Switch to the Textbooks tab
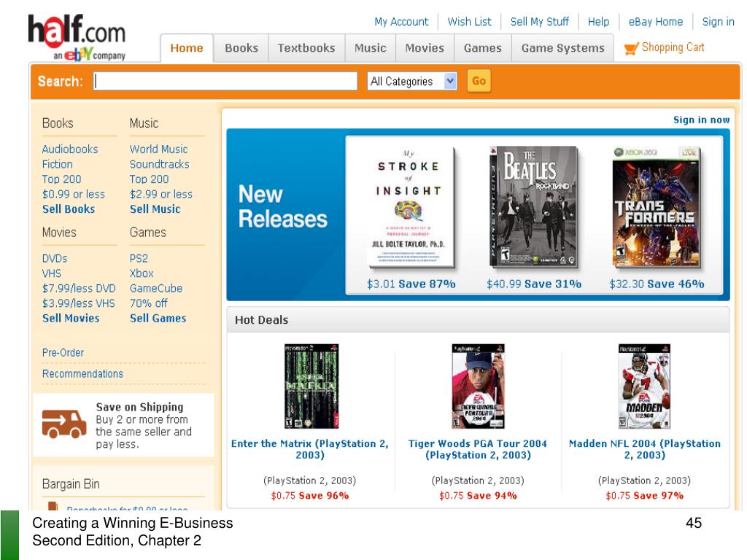 (x=306, y=48)
